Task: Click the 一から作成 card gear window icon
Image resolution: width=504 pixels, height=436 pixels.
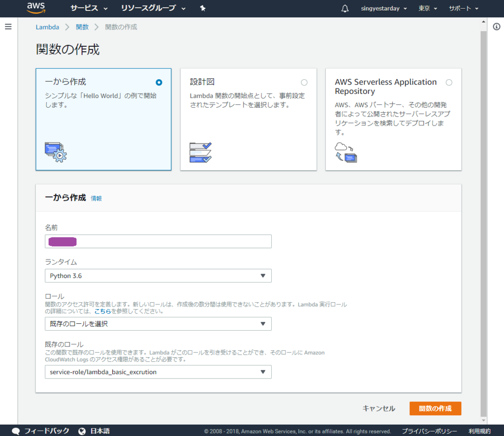Action: tap(56, 152)
